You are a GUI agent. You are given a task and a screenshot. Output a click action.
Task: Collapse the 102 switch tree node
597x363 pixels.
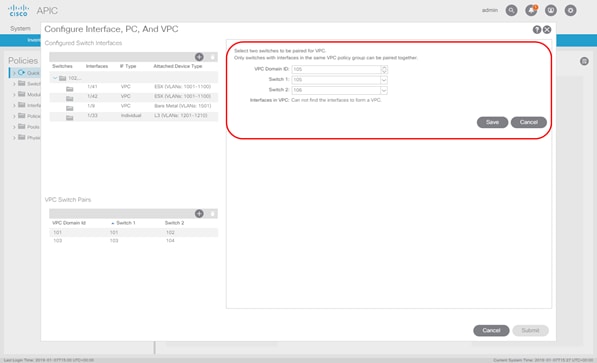click(x=55, y=78)
